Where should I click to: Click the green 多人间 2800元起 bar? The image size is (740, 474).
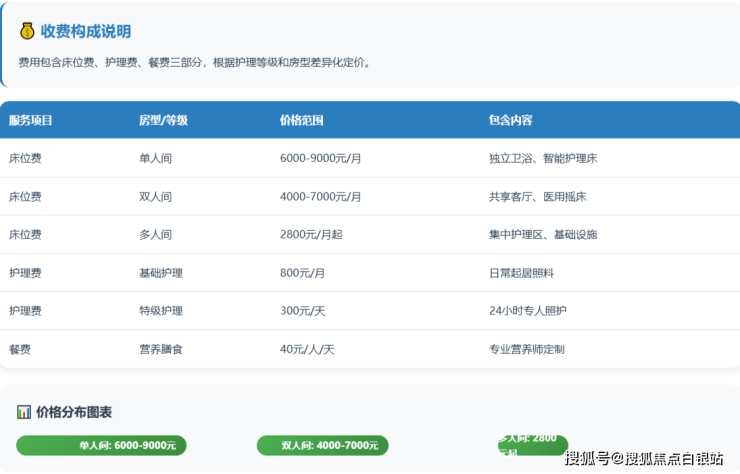[530, 445]
